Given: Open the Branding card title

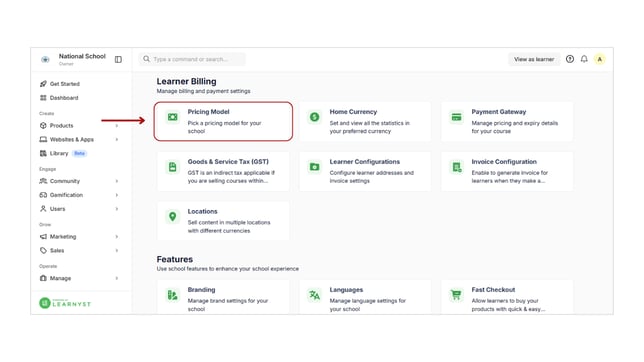Looking at the screenshot, I should (201, 290).
